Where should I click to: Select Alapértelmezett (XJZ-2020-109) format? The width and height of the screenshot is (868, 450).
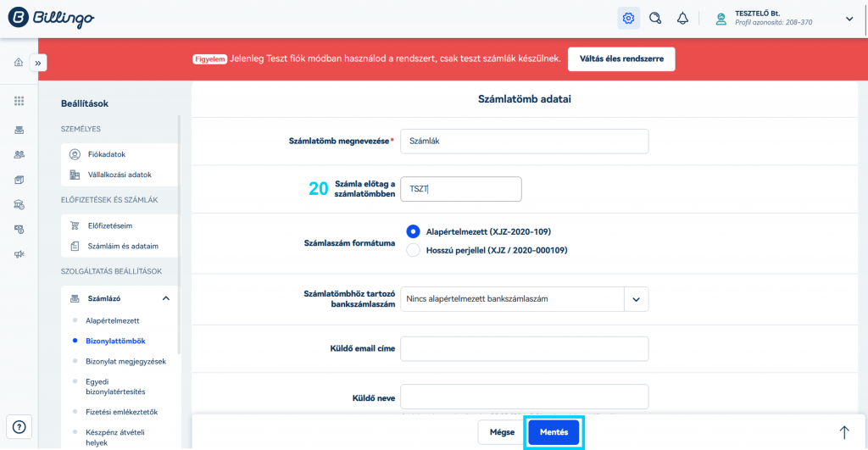pyautogui.click(x=413, y=231)
